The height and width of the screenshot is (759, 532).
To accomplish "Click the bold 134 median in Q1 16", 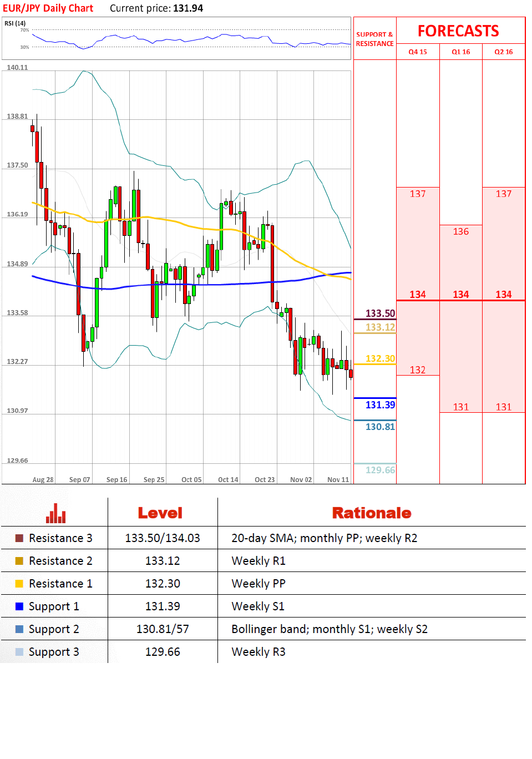I will pyautogui.click(x=461, y=295).
